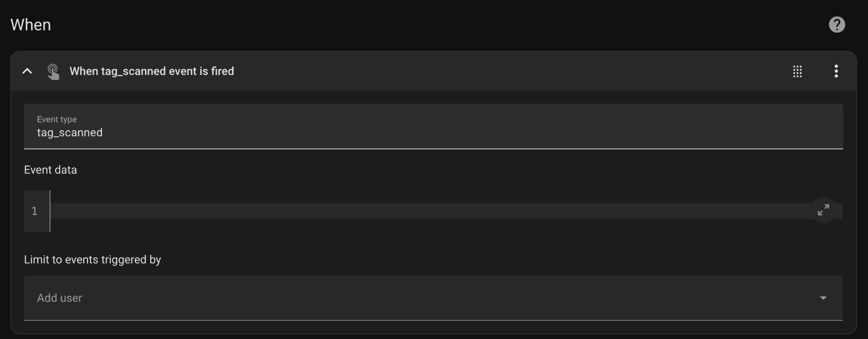The width and height of the screenshot is (868, 339).
Task: Click the tag_scanned value text
Action: 70,133
